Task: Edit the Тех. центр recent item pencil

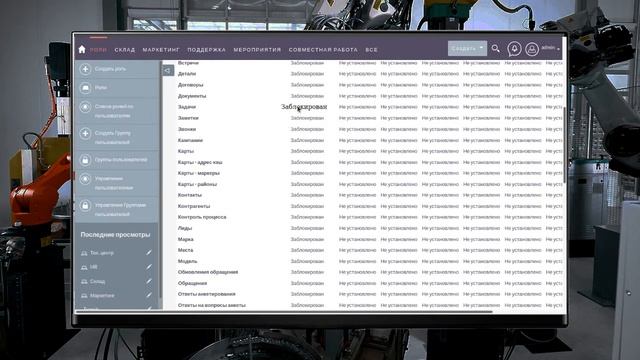Action: tap(149, 253)
